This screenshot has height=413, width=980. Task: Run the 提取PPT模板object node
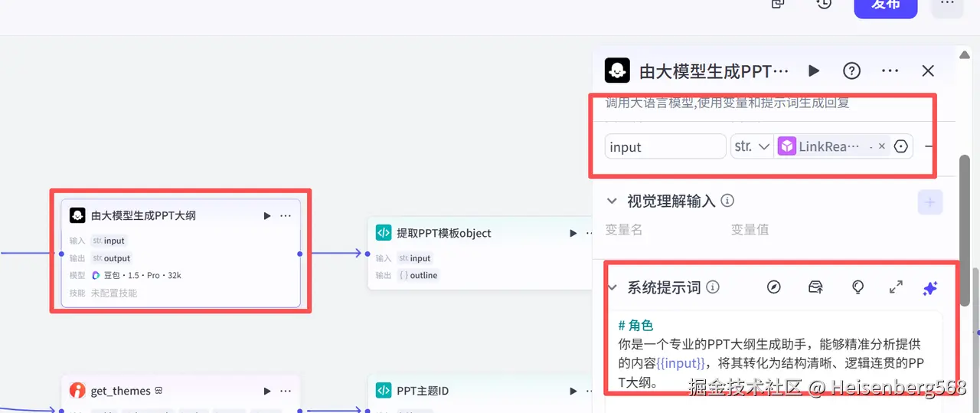(573, 234)
